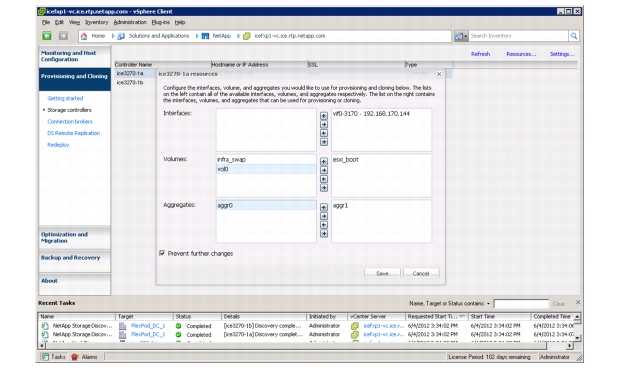The width and height of the screenshot is (640, 371).
Task: Remove all aggregates from the right list
Action: pyautogui.click(x=324, y=233)
